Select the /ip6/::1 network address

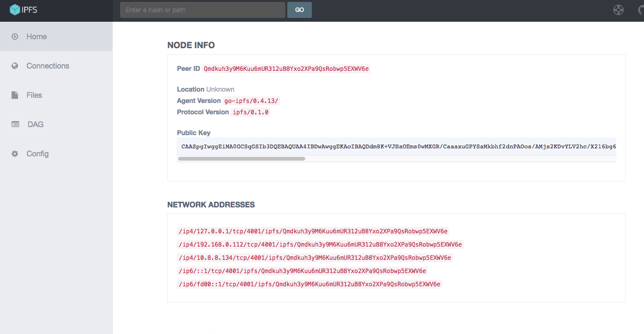pyautogui.click(x=302, y=271)
